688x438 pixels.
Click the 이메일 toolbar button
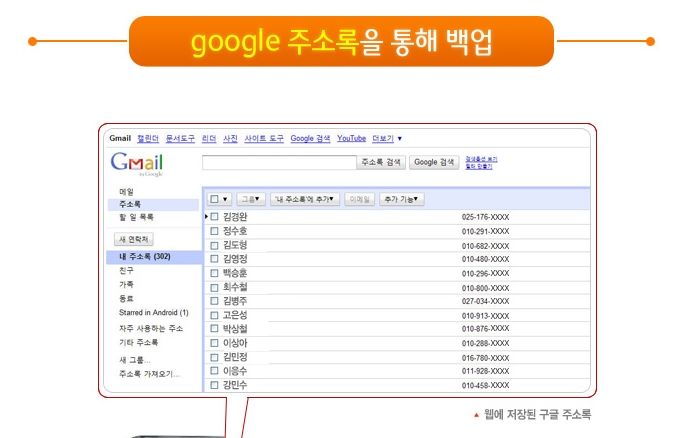(x=359, y=199)
